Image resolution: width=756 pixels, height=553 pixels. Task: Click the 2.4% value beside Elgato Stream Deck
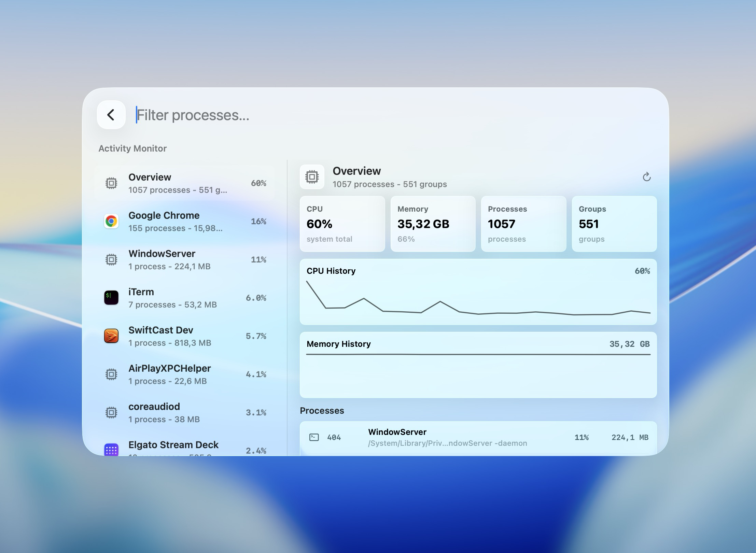click(256, 451)
